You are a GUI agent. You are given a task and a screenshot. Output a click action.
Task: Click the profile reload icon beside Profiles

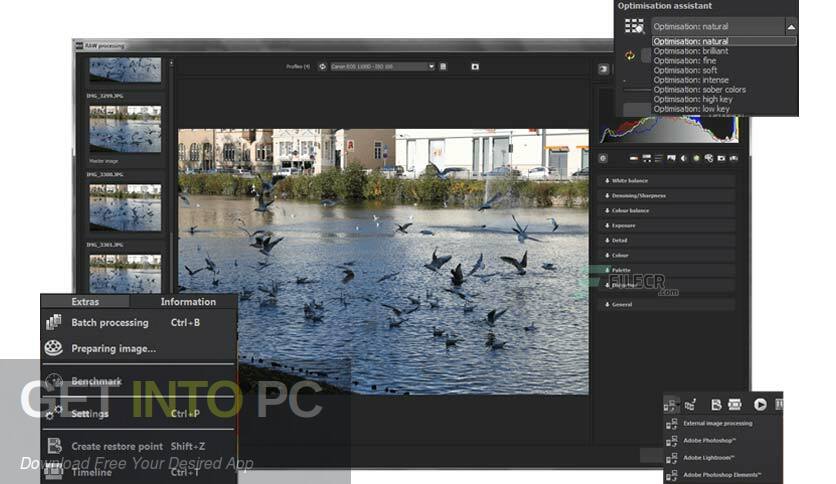coord(322,67)
